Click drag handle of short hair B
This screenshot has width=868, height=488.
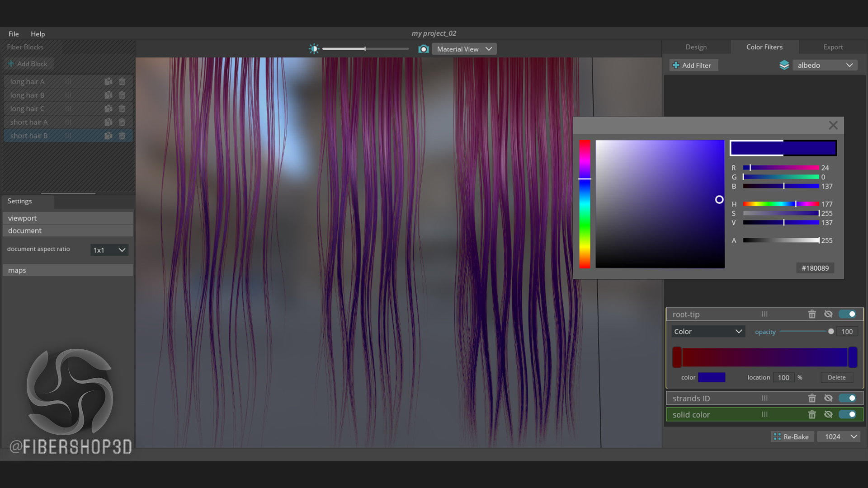(x=68, y=136)
